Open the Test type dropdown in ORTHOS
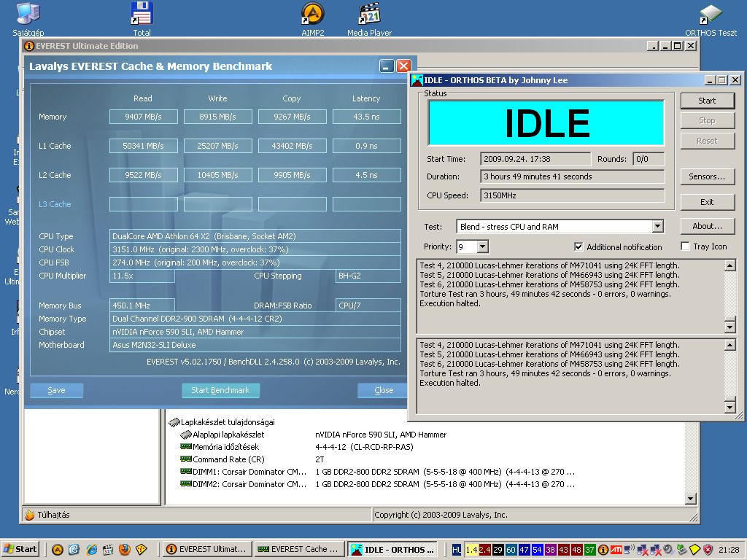This screenshot has height=560, width=747. [658, 226]
